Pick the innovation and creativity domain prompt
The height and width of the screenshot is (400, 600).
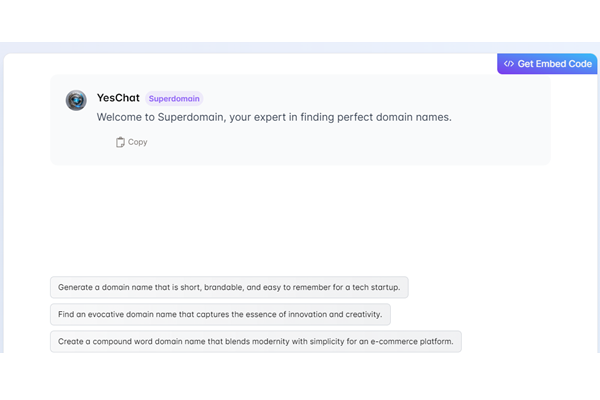coord(220,314)
